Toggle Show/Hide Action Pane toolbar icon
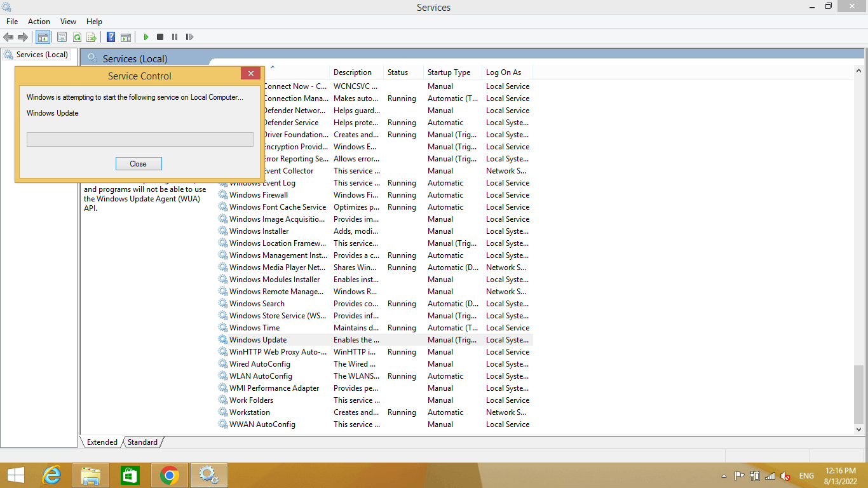The image size is (868, 488). pyautogui.click(x=126, y=37)
